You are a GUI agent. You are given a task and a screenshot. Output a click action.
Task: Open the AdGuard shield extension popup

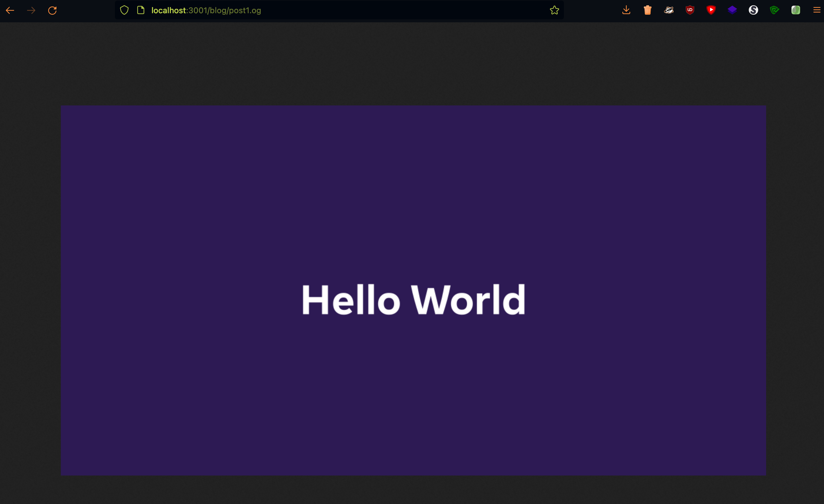(775, 10)
